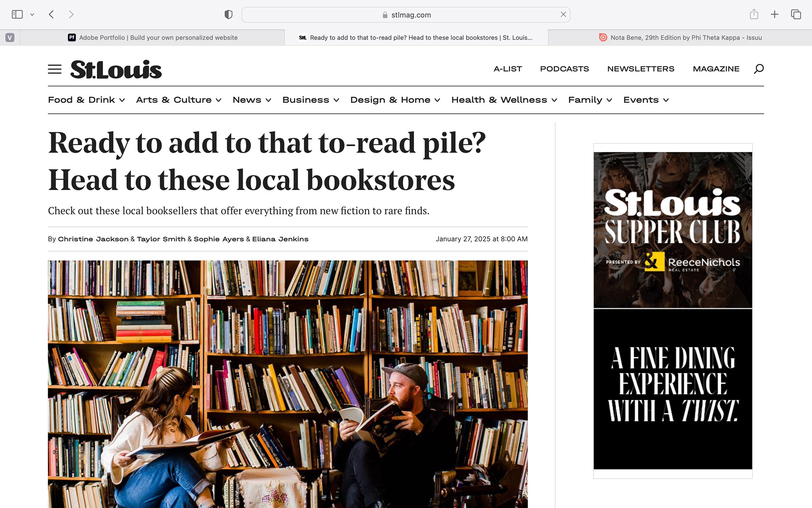Open the NEWSLETTERS link
Image resolution: width=812 pixels, height=508 pixels.
click(x=641, y=69)
